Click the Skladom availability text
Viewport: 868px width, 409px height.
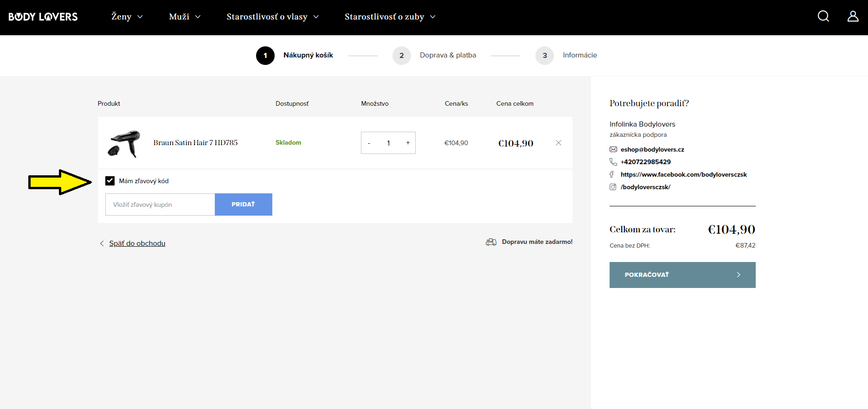(288, 142)
